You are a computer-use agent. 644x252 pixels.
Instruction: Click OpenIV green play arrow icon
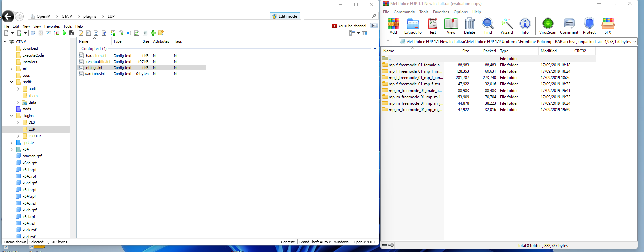click(64, 33)
